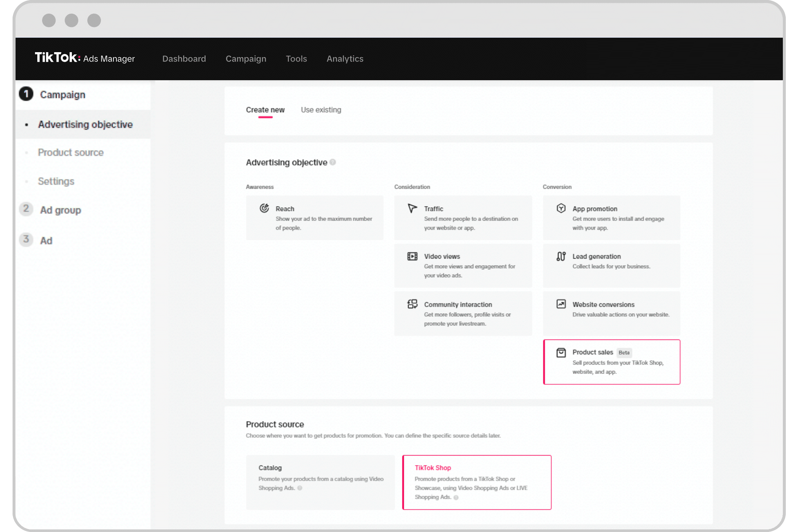Screen dimensions: 798x532
Task: Click the Lead generation icon
Action: click(x=561, y=256)
